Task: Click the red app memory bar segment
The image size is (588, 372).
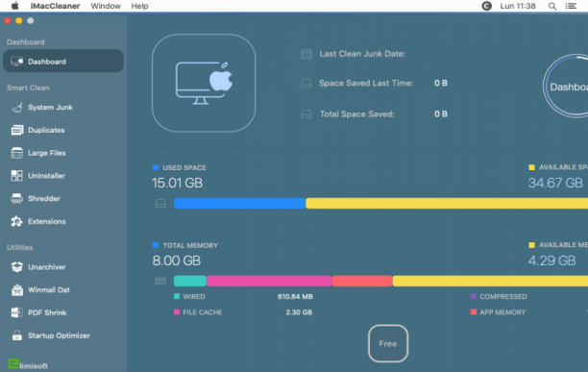Action: (362, 281)
